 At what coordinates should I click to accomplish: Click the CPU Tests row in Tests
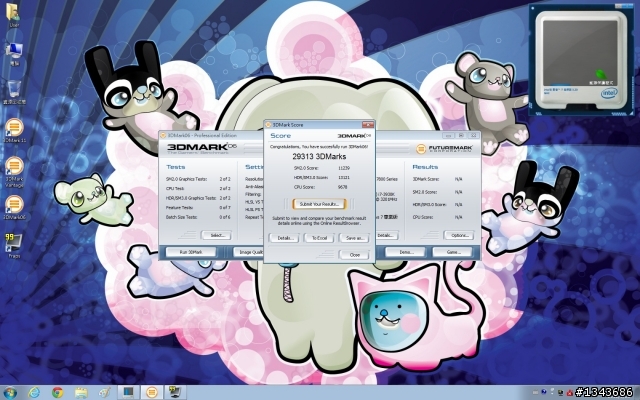198,189
